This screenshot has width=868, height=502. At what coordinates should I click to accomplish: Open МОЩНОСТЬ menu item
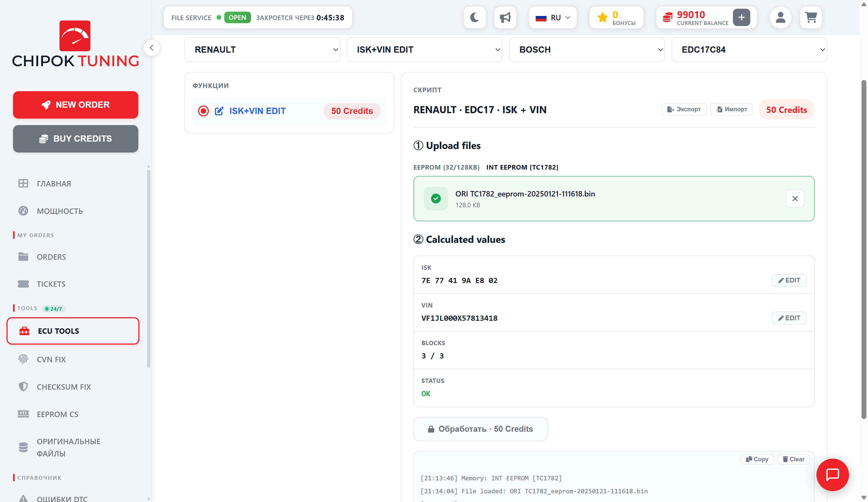click(x=73, y=211)
